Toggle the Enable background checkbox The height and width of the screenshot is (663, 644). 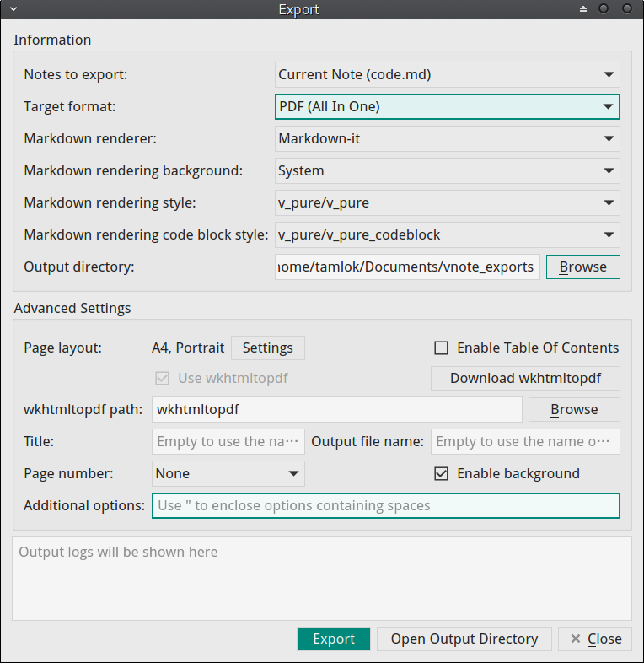pos(441,473)
